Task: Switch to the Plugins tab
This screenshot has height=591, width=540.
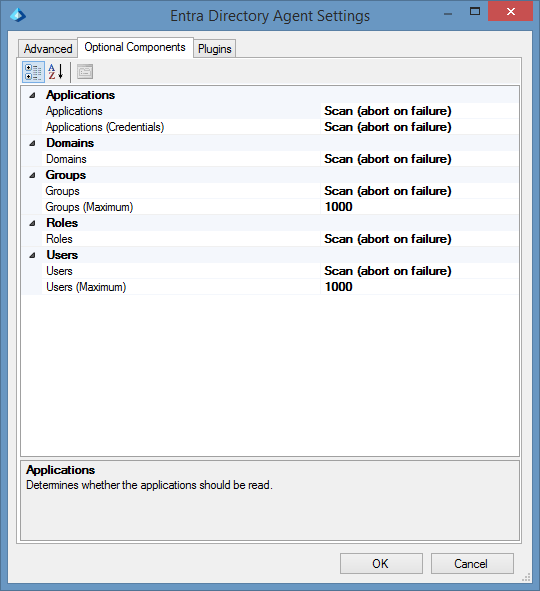Action: tap(215, 49)
